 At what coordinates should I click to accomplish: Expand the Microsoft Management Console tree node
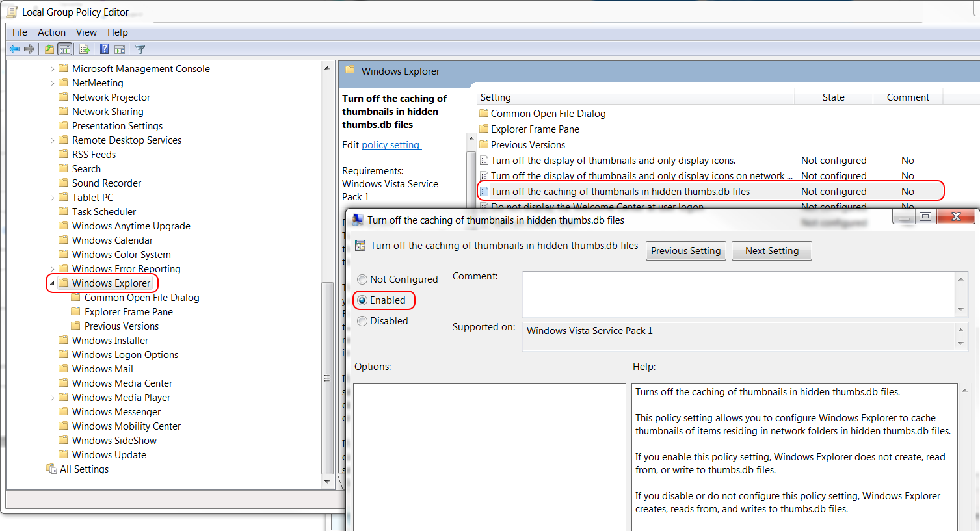coord(52,69)
